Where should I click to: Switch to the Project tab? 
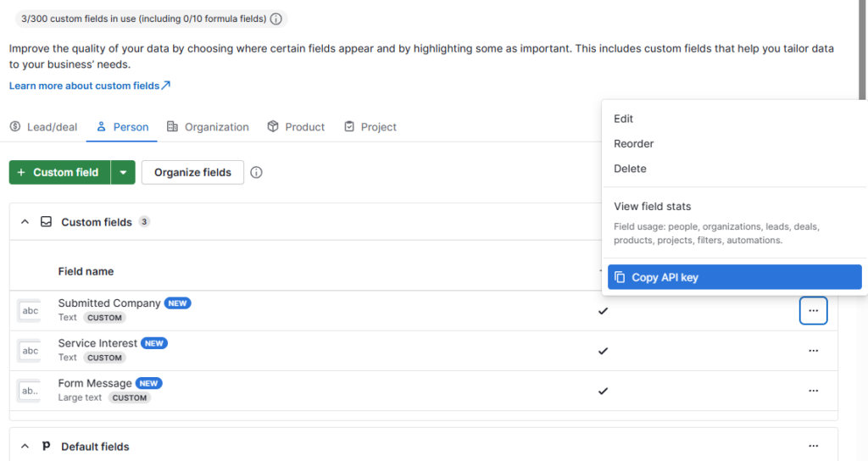coord(370,127)
